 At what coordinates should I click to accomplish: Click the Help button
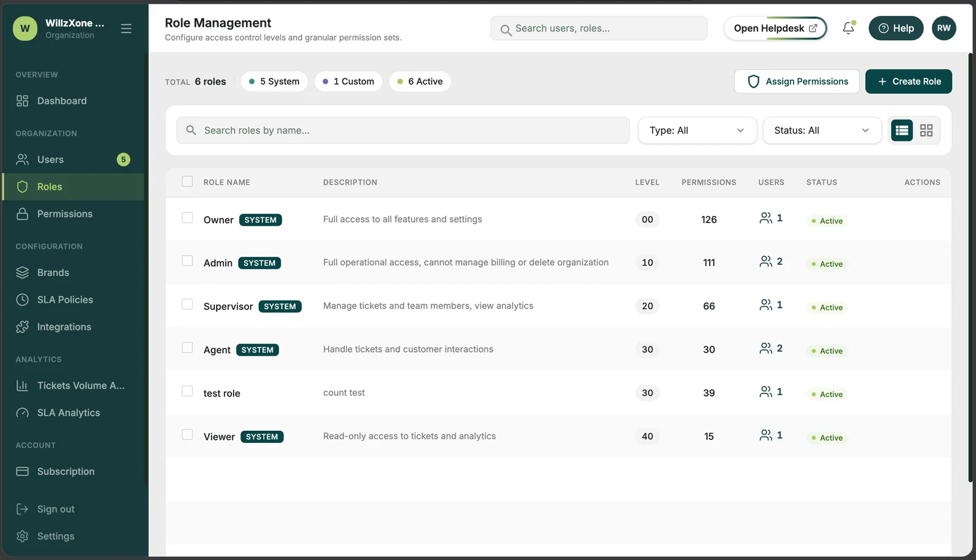(x=896, y=28)
